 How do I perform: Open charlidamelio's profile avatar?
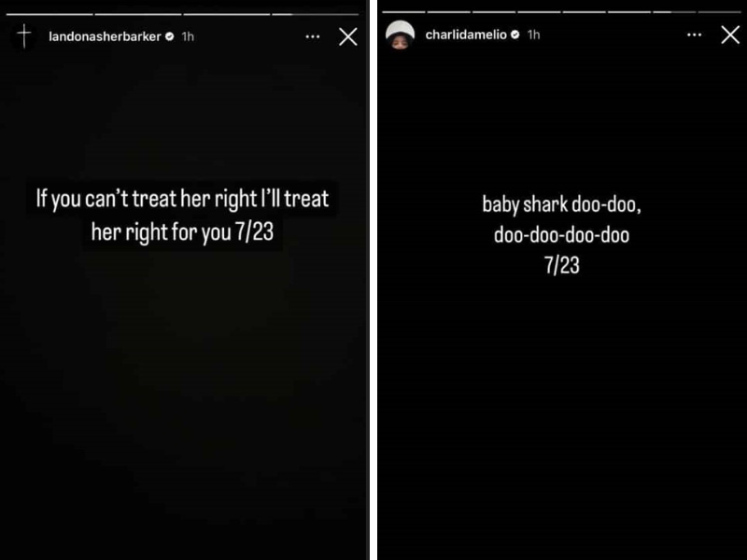click(x=400, y=35)
